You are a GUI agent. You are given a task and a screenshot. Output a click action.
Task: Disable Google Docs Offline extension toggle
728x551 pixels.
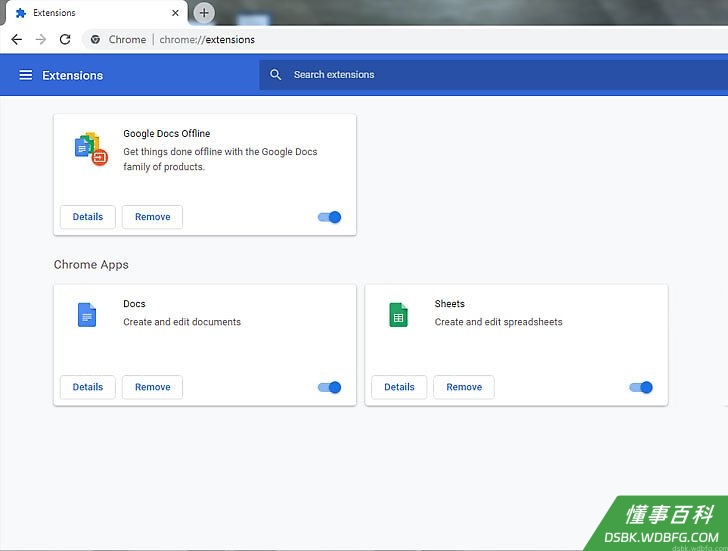click(x=329, y=217)
